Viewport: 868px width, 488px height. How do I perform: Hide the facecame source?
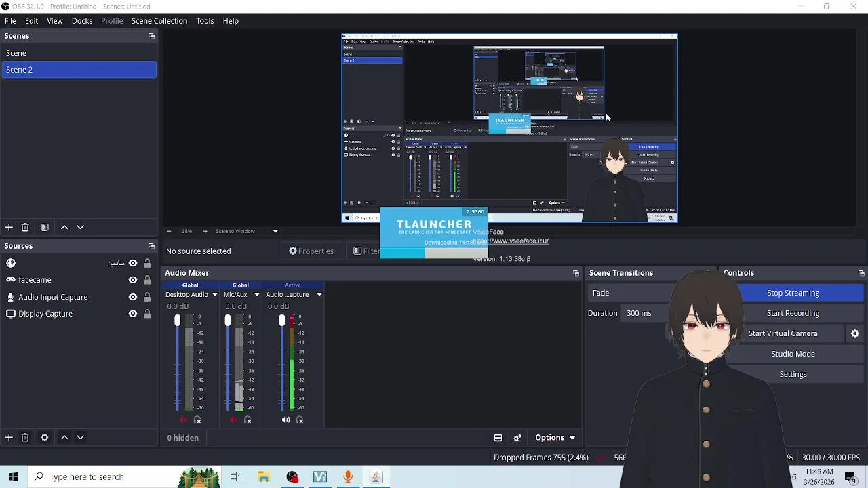(x=133, y=280)
